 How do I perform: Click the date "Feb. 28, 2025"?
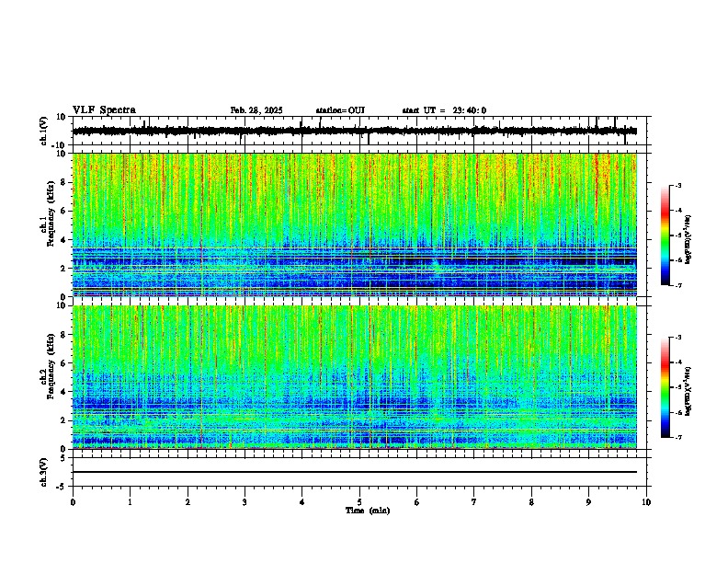pos(256,110)
